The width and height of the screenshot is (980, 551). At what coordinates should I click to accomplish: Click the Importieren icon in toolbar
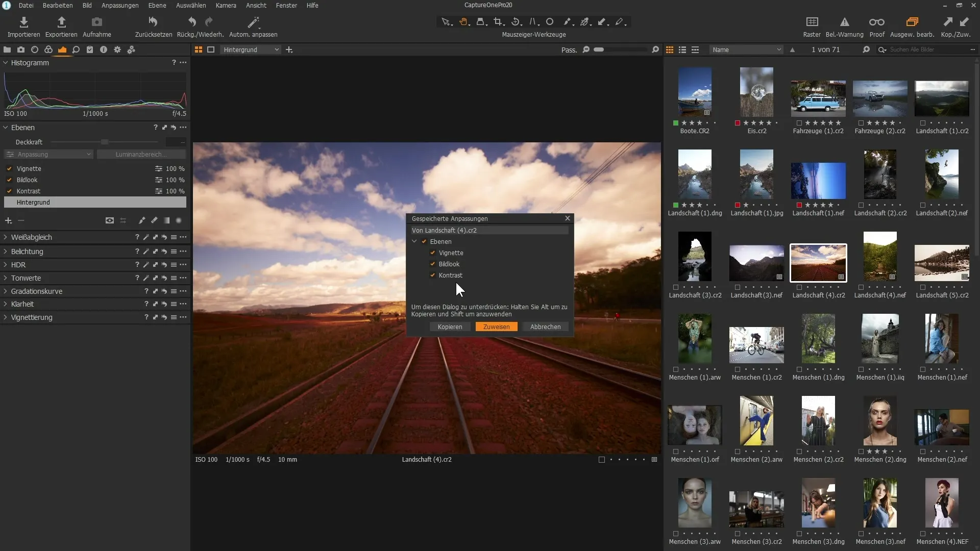pyautogui.click(x=23, y=22)
